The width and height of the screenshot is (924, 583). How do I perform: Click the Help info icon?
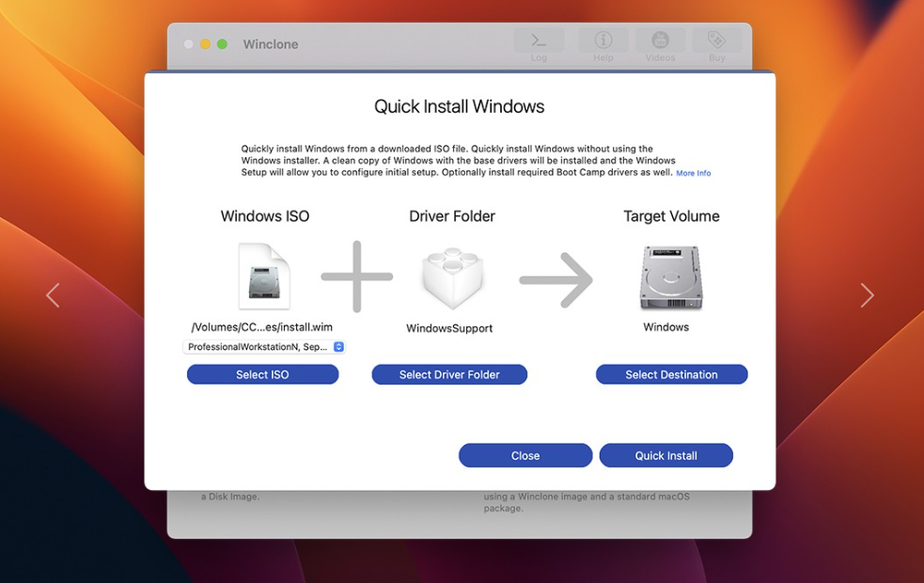click(x=603, y=42)
